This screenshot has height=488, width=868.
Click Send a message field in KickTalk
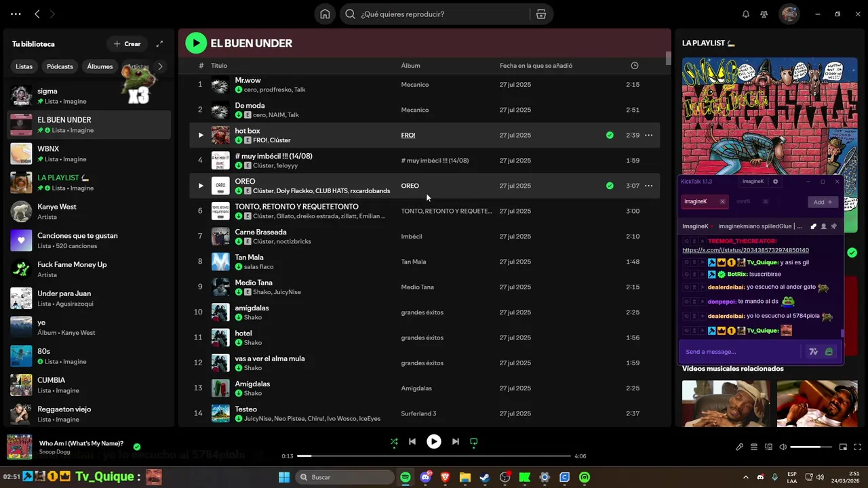click(x=741, y=352)
